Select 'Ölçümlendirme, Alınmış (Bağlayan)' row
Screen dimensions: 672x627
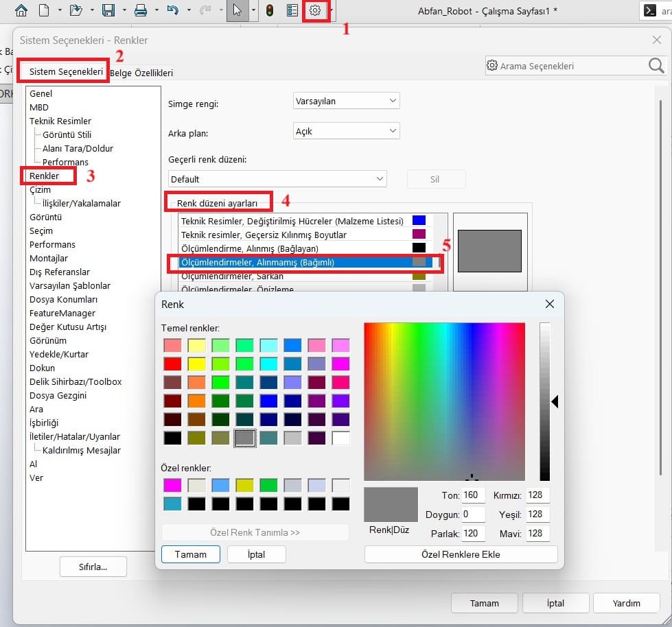pos(305,248)
